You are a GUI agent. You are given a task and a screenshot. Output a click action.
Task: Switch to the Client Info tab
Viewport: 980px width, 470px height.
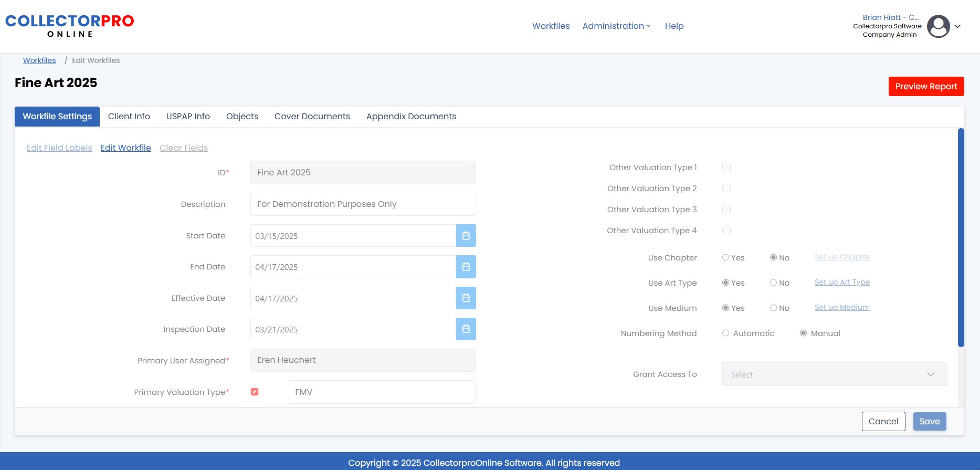[x=129, y=117]
